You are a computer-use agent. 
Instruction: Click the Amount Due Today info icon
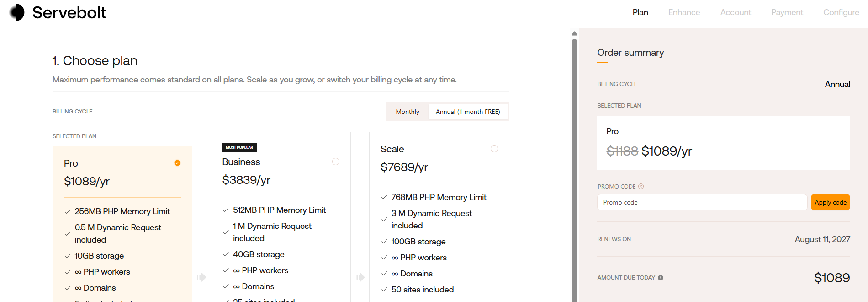661,278
